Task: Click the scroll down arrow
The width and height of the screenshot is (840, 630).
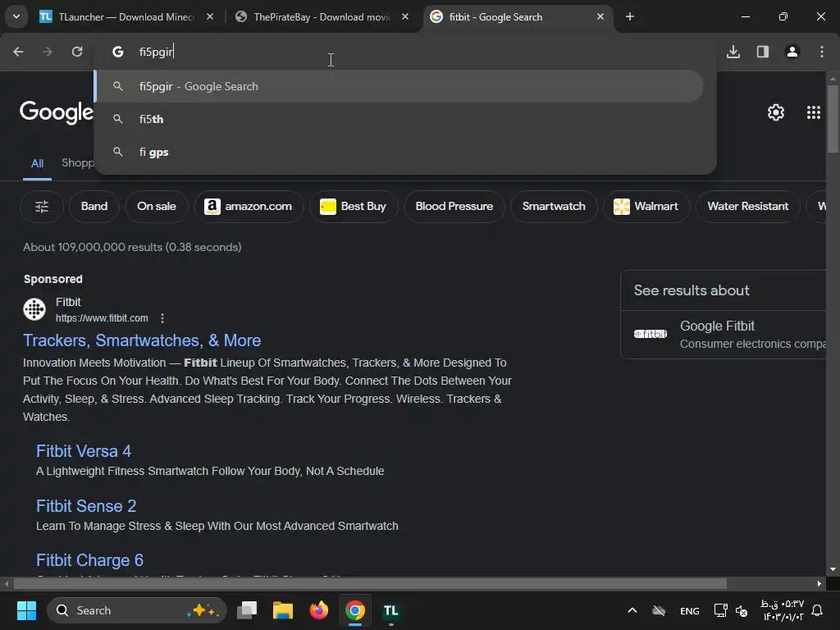Action: (833, 569)
